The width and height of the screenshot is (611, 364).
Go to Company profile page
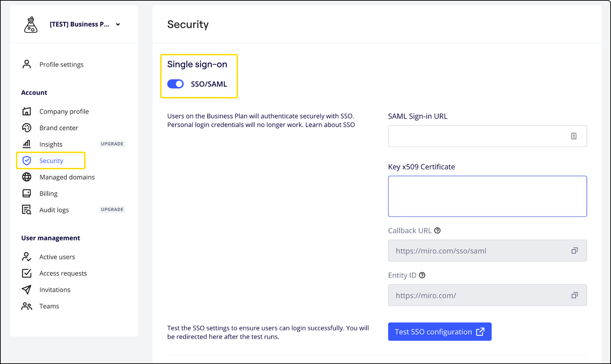point(64,112)
